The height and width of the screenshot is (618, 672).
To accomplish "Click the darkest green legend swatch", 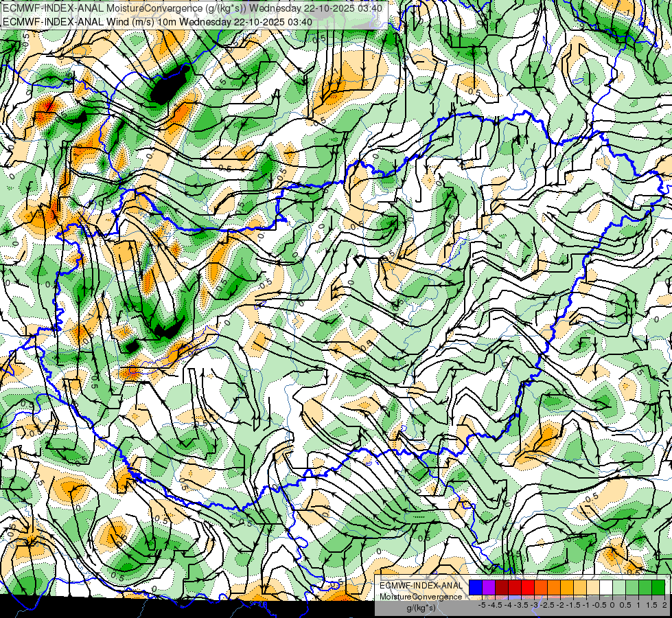I will (658, 587).
